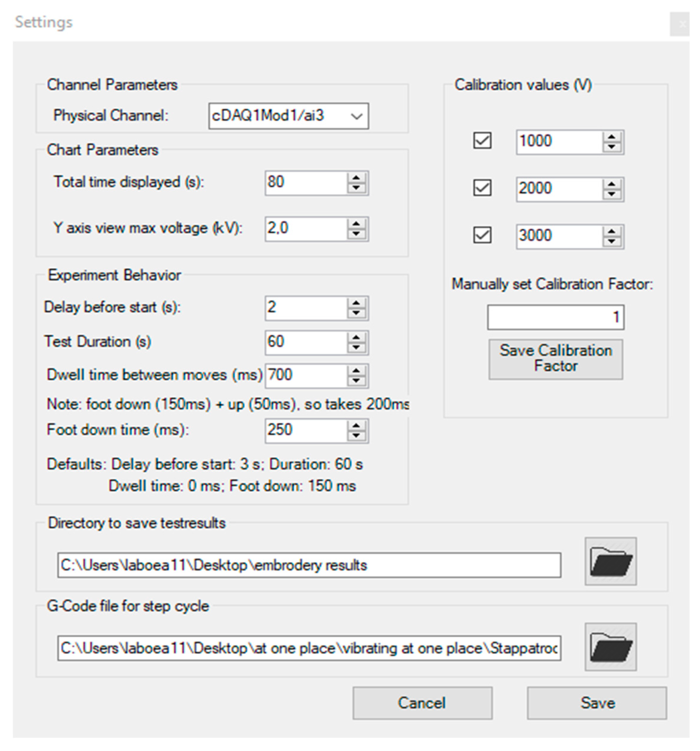Increase the 1000 calibration value spinner

[612, 137]
